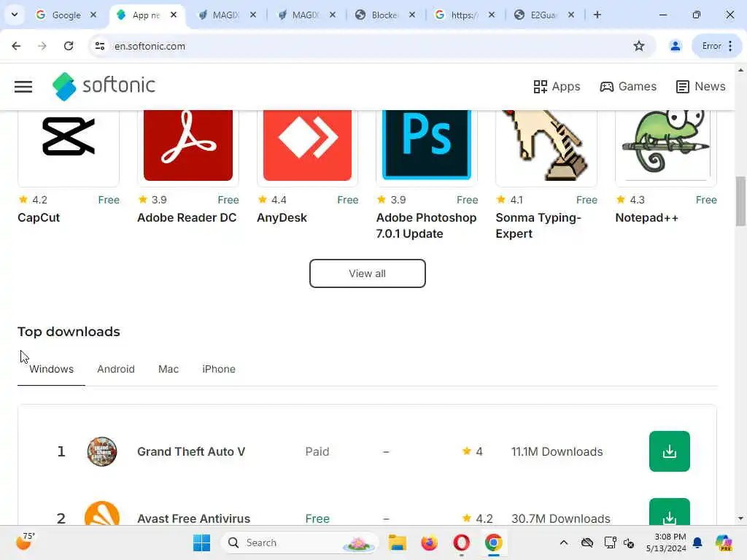The image size is (747, 560).
Task: Click '11.1M Downloads' text
Action: pos(557,451)
